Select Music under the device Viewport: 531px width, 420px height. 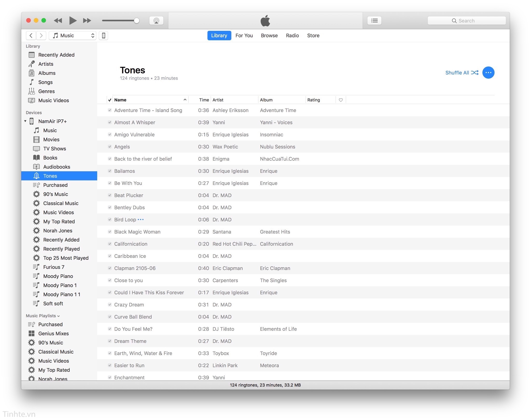[50, 130]
